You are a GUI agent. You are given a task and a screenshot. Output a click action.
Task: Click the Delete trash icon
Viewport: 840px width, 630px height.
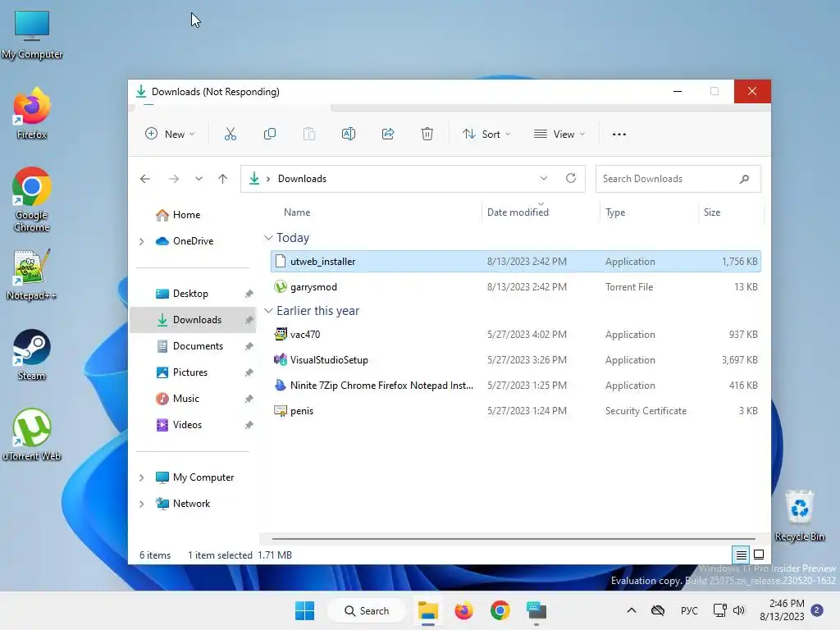tap(427, 134)
